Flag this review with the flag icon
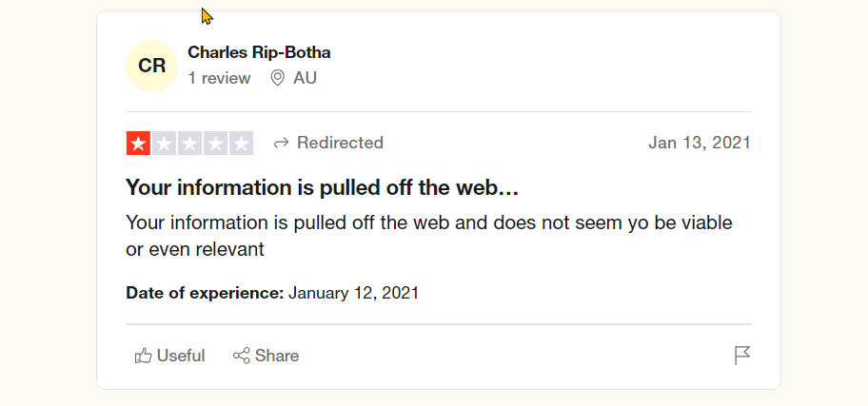Screen dimensions: 868x406 pos(742,356)
